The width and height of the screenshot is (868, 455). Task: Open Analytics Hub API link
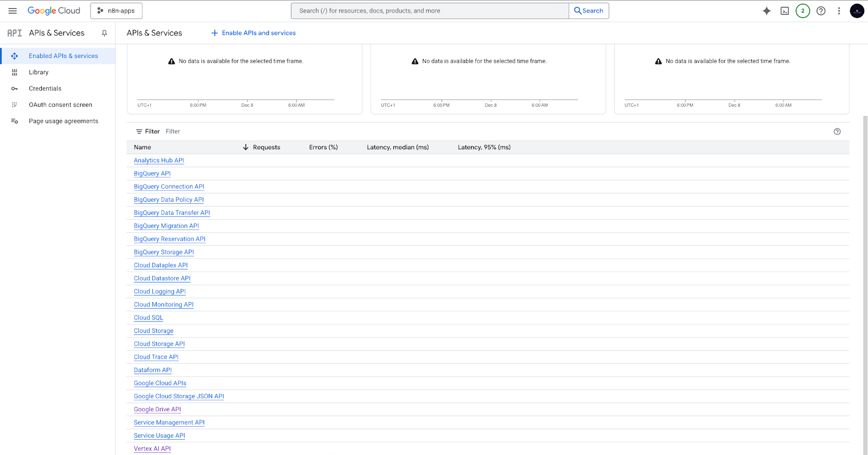coord(159,161)
